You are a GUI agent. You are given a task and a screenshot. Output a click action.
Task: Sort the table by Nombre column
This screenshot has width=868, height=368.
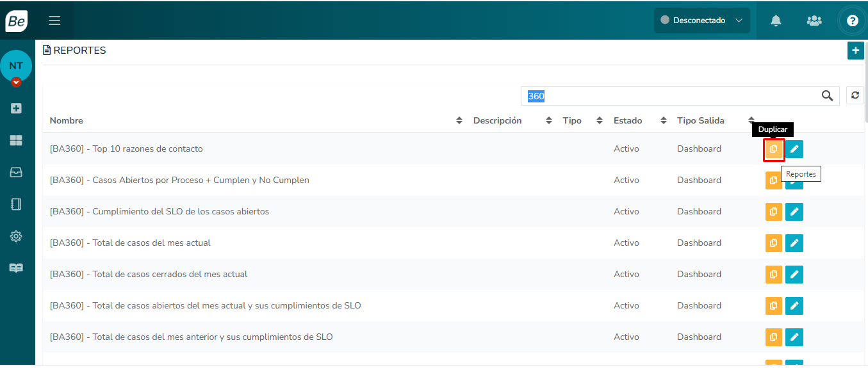click(x=459, y=120)
